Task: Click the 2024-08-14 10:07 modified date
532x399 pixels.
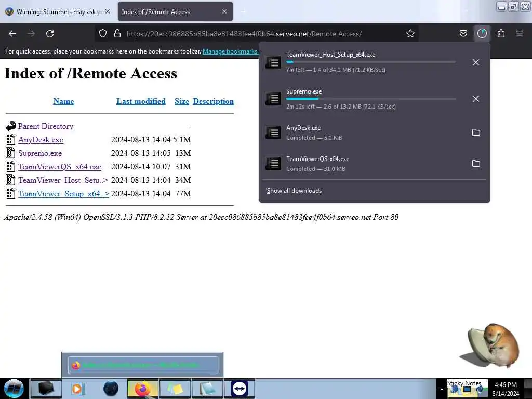Action: tap(141, 167)
